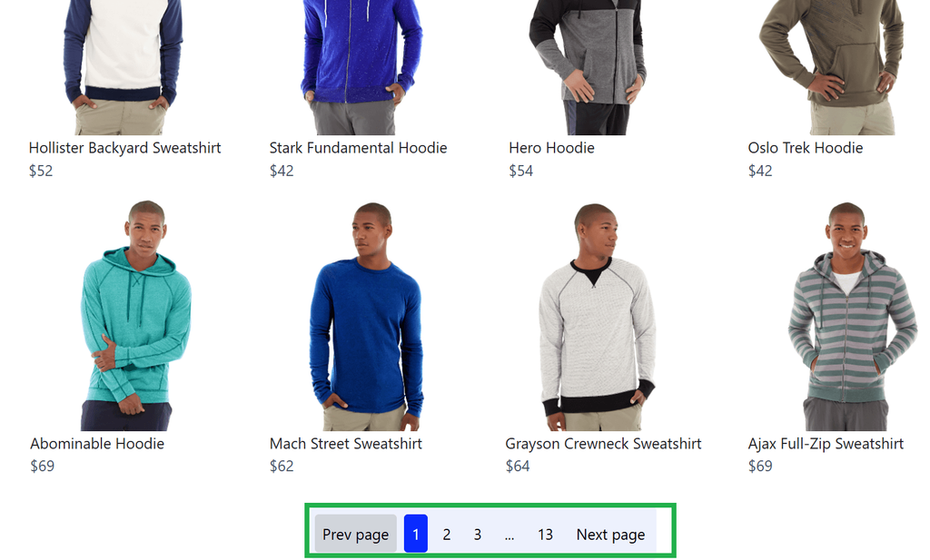The image size is (930, 560).
Task: Go to last page 13
Action: [545, 534]
